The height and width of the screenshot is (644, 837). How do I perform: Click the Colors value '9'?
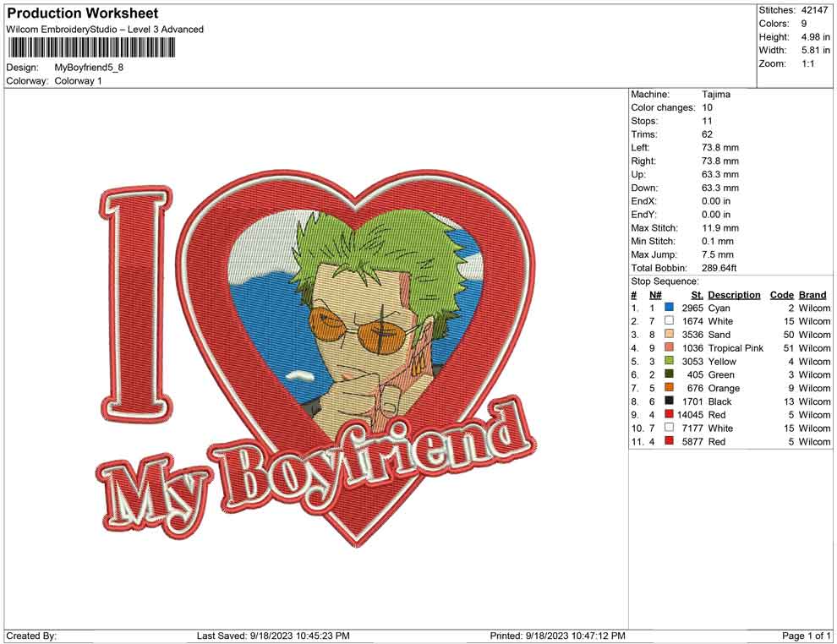[803, 24]
